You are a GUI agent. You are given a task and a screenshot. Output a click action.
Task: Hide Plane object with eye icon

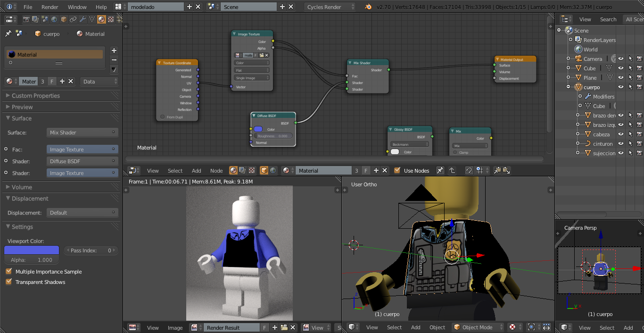coord(621,78)
